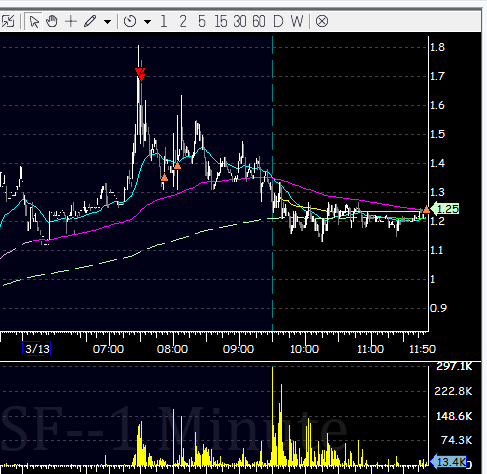Image resolution: width=487 pixels, height=474 pixels.
Task: Click the 74.3K volume axis label
Action: coord(456,440)
